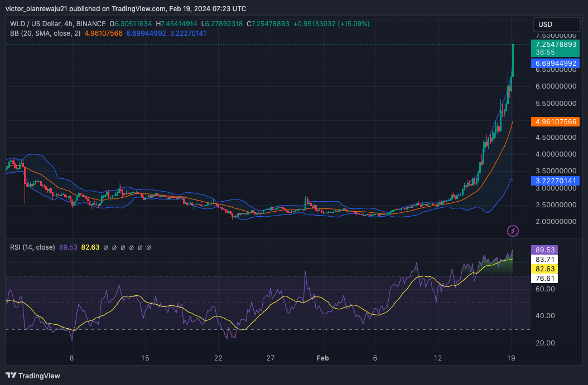
Task: Click the white 83.71 label on the RSI axis
Action: [x=544, y=260]
